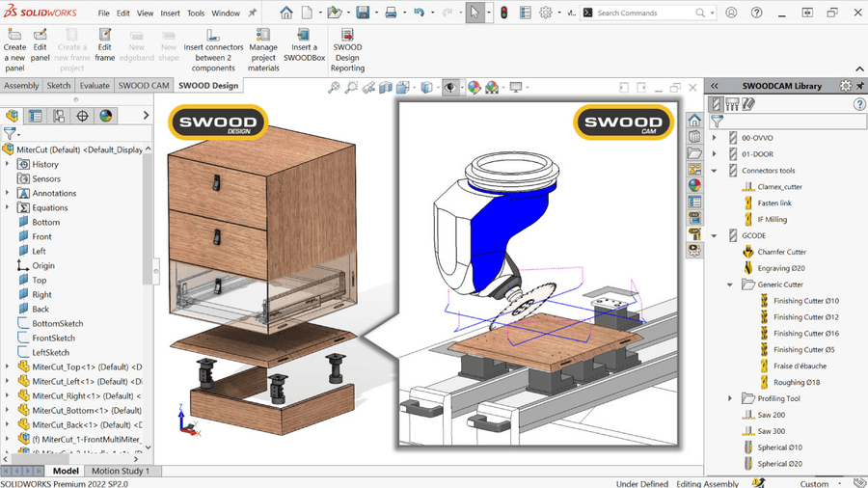
Task: Open the Motion Study 1 tab
Action: (120, 472)
